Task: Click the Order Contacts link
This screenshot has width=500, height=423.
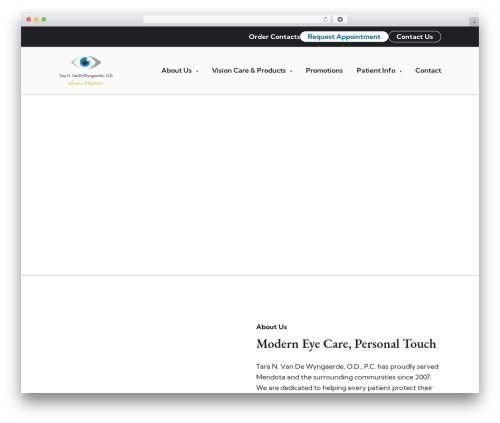Action: click(x=274, y=37)
